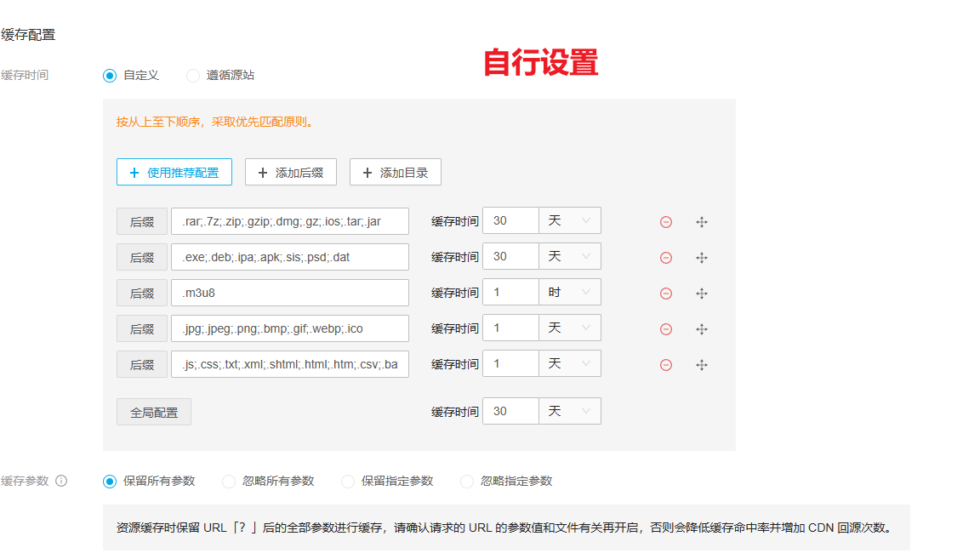Click the remove icon for .m3u8 rule
The width and height of the screenshot is (980, 559).
(x=666, y=294)
